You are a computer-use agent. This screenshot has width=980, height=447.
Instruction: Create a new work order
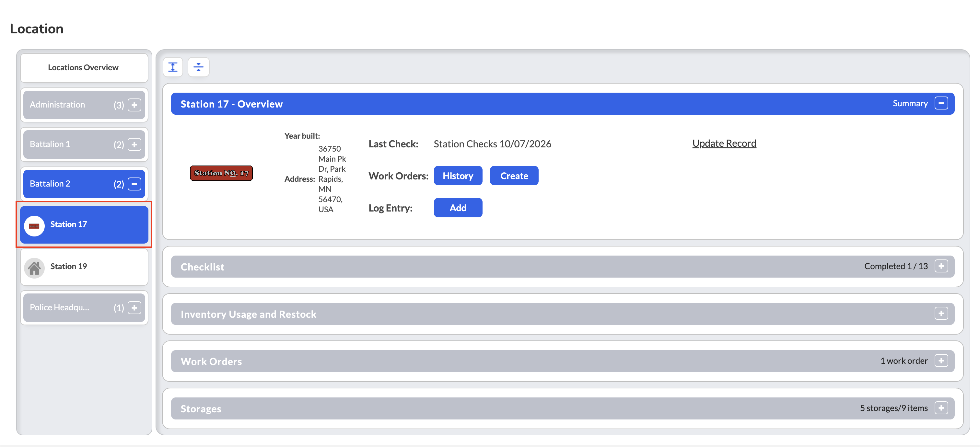[x=514, y=176]
